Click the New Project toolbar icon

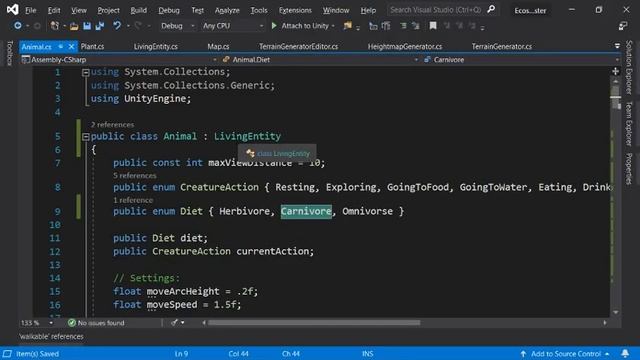(54, 26)
